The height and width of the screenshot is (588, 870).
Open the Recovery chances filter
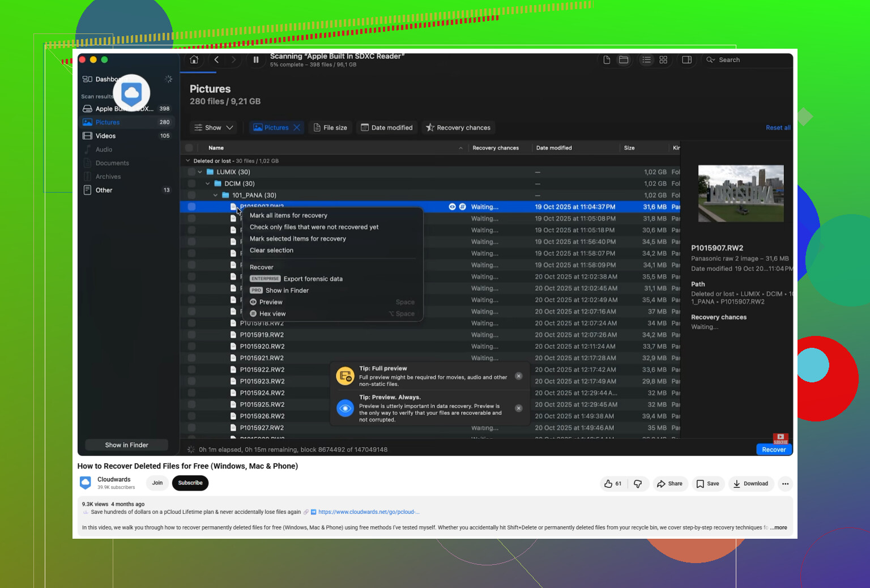tap(458, 127)
